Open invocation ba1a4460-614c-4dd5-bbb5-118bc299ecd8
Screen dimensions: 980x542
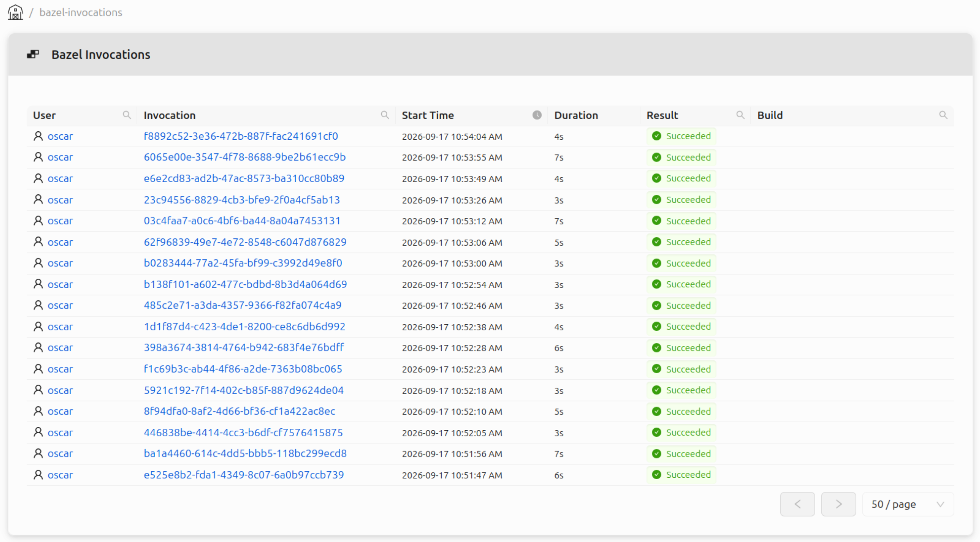[245, 454]
